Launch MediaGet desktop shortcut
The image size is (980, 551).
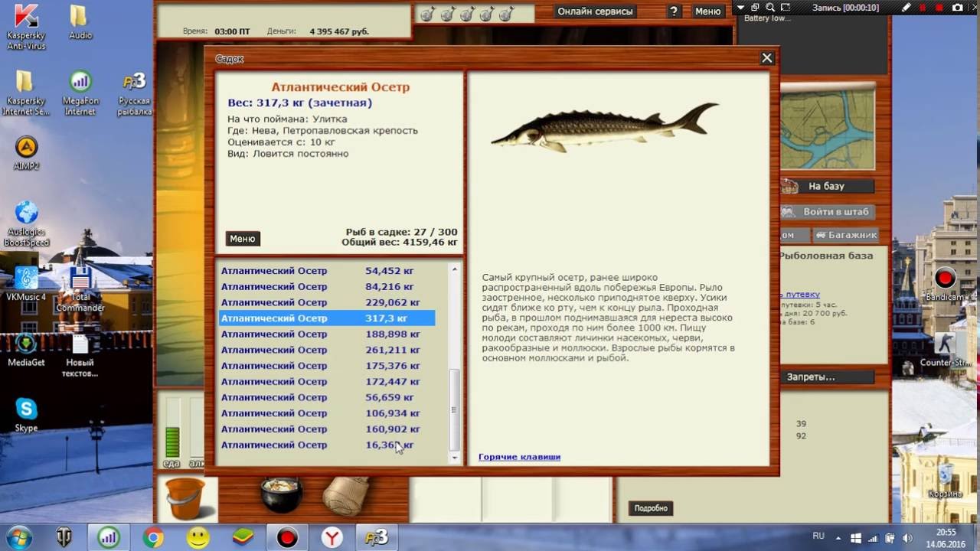pos(27,349)
